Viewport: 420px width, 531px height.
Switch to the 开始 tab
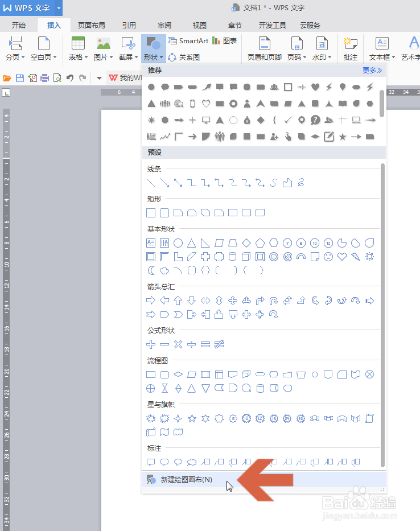[19, 26]
